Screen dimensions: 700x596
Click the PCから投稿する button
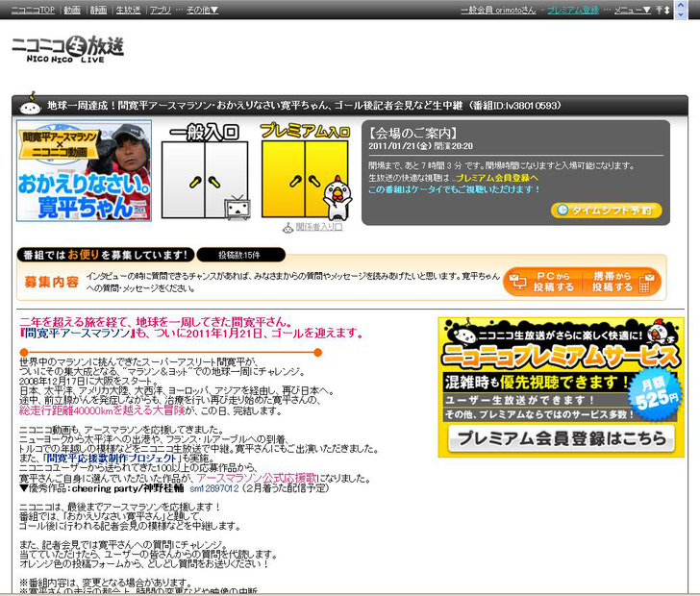tap(543, 282)
